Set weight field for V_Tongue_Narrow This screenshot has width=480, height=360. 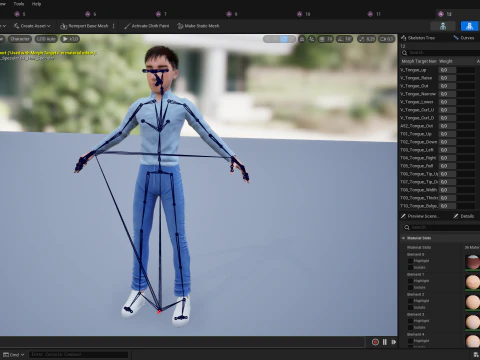coord(447,94)
